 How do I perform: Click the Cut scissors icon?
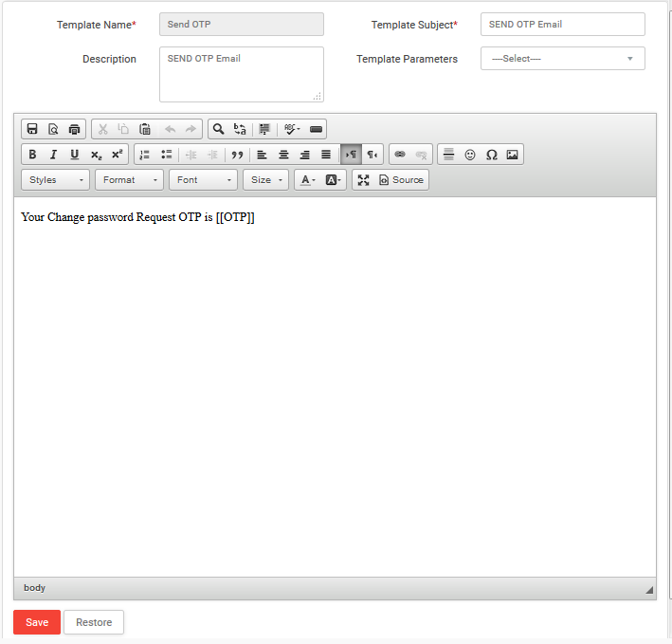[x=103, y=129]
